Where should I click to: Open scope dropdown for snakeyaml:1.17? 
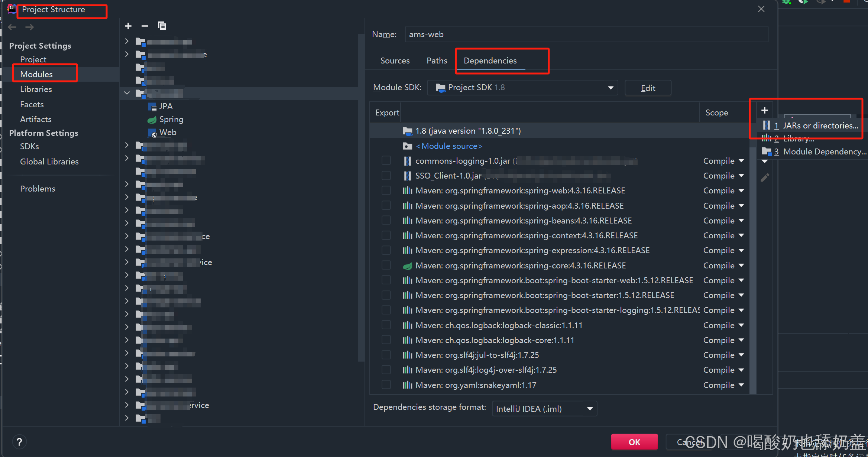(x=723, y=385)
